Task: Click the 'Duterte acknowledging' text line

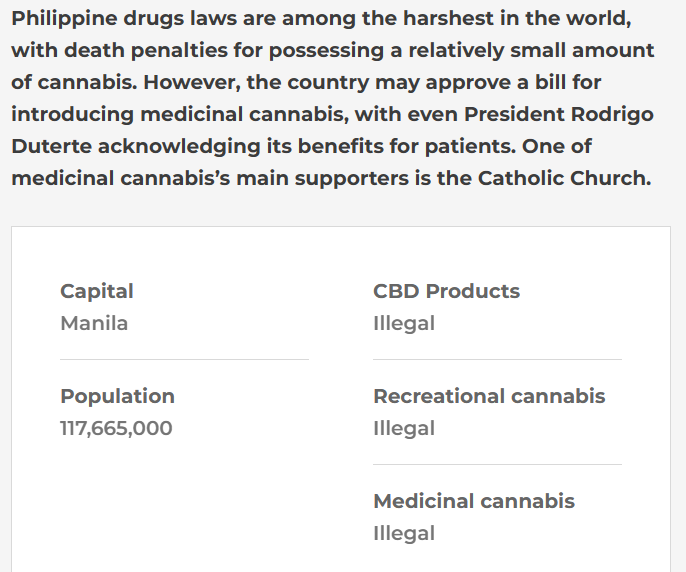Action: click(x=301, y=147)
